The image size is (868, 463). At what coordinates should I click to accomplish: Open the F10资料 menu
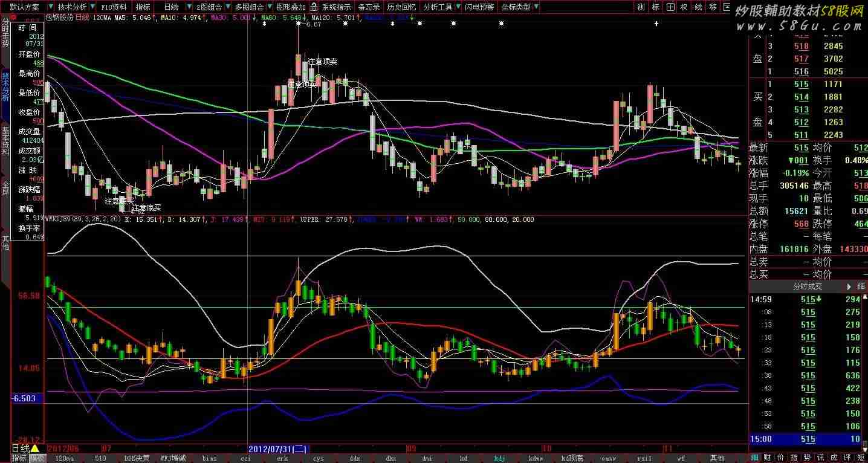click(x=114, y=7)
